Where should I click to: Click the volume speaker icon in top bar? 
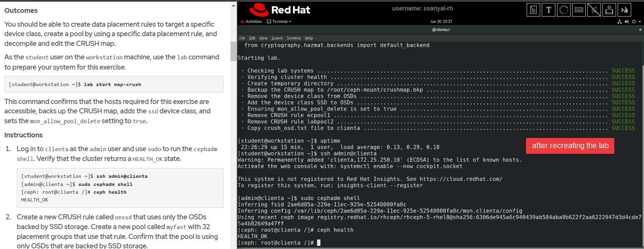pyautogui.click(x=626, y=22)
